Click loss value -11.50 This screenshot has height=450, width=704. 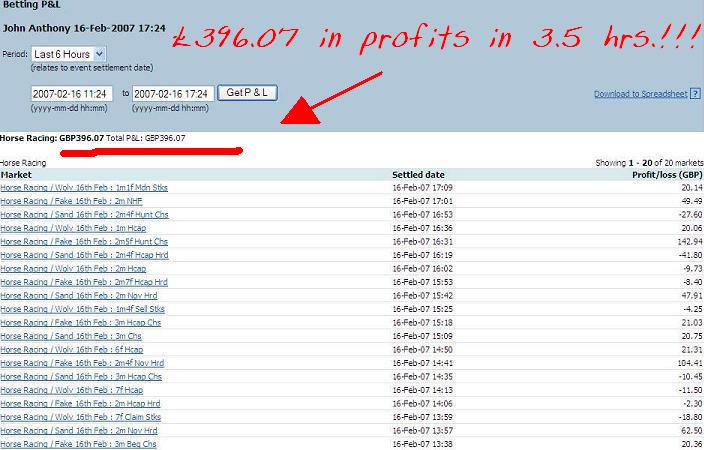pyautogui.click(x=691, y=390)
